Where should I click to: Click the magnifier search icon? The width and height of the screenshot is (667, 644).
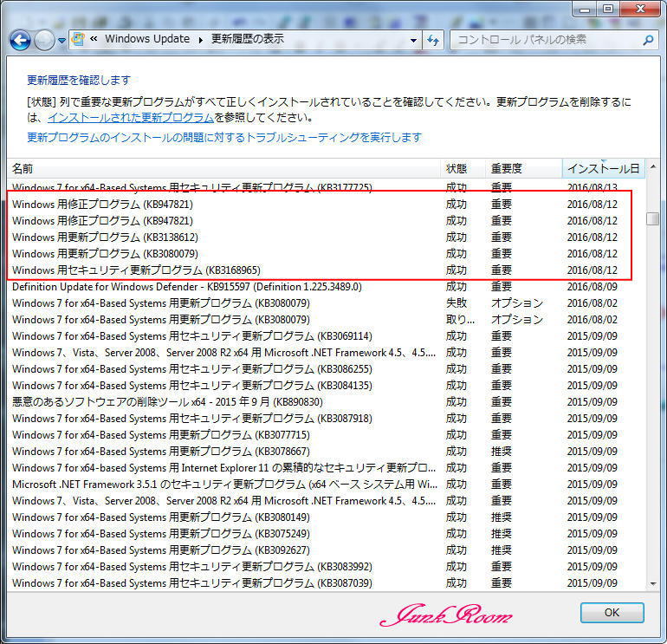[648, 40]
